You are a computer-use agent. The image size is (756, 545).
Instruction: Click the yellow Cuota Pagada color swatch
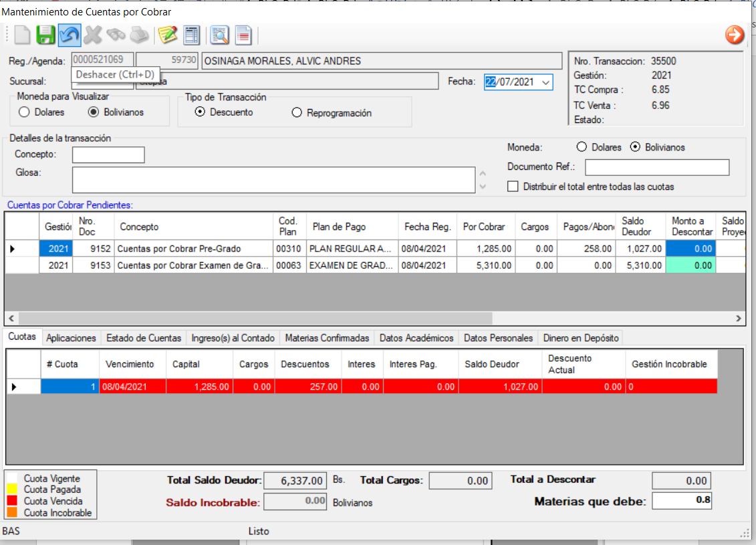click(12, 489)
